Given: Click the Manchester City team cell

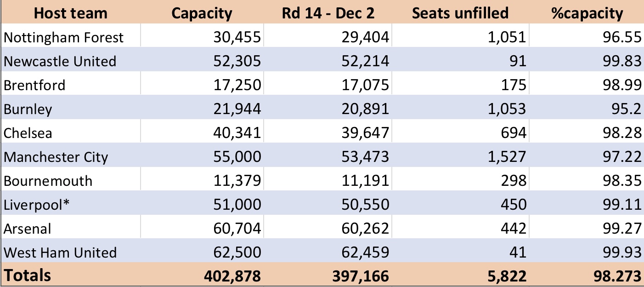Looking at the screenshot, I should (70, 156).
